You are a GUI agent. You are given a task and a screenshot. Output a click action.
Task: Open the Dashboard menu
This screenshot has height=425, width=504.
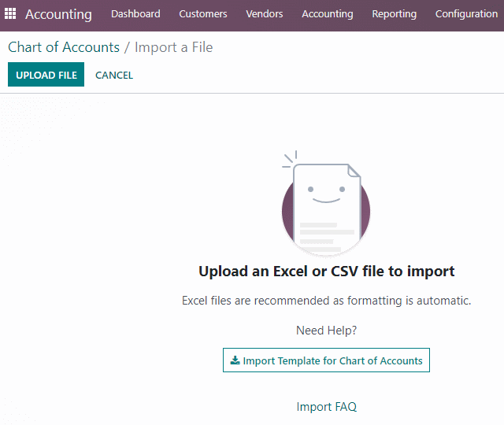pos(135,14)
